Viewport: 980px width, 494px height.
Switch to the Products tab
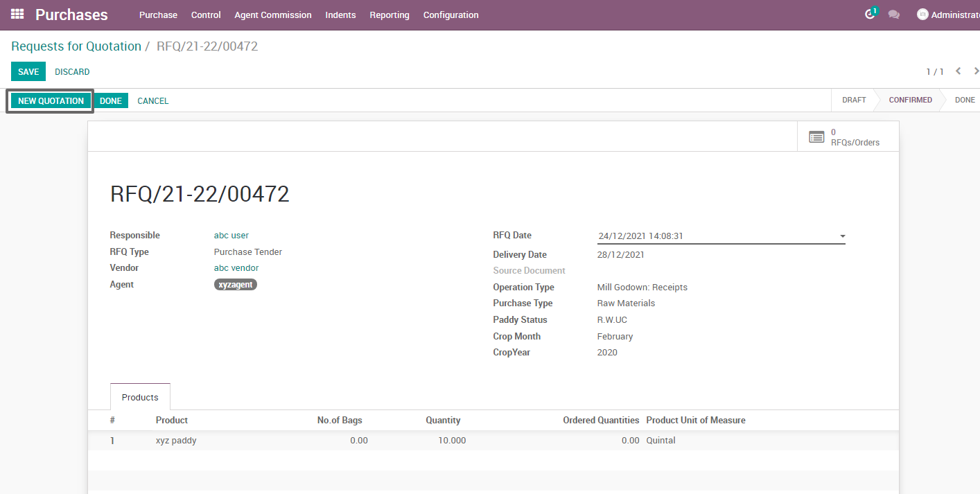pos(139,396)
